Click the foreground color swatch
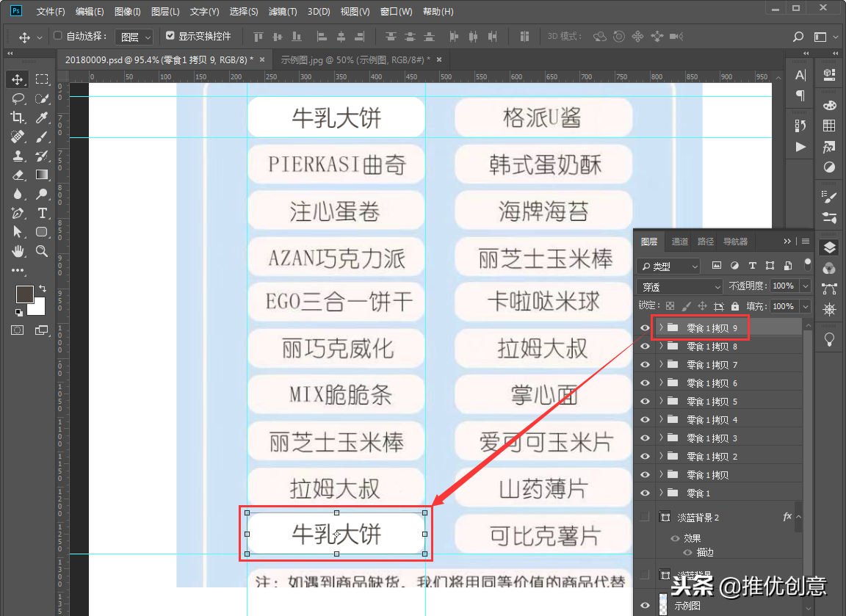This screenshot has height=616, width=846. pos(24,294)
